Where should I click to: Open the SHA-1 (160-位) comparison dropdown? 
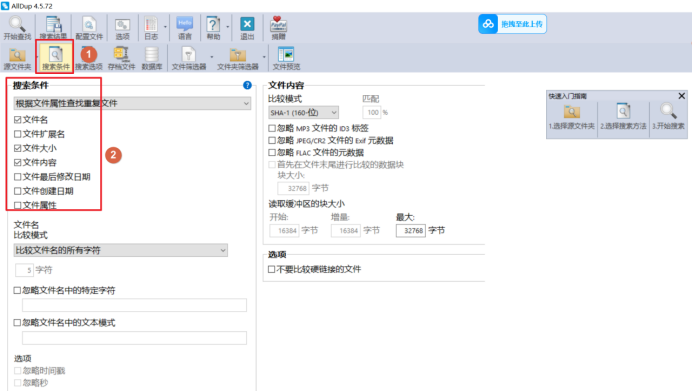tap(303, 113)
